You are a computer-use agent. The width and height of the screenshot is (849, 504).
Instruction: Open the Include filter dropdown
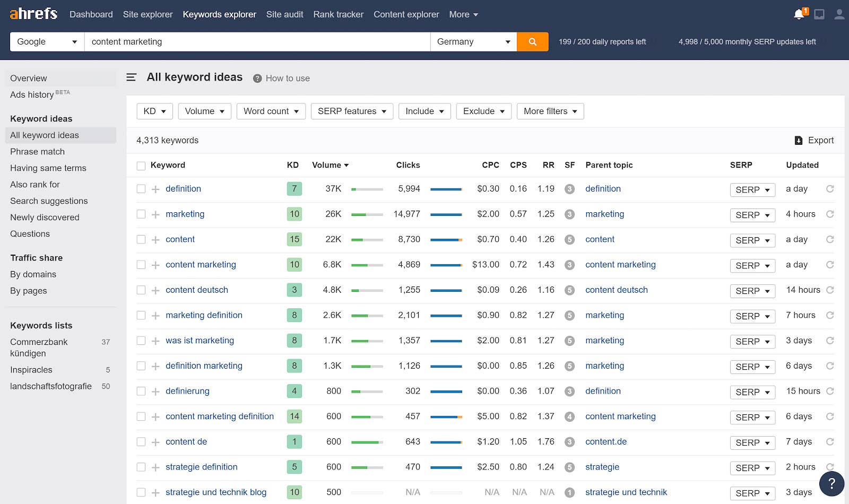click(x=425, y=111)
